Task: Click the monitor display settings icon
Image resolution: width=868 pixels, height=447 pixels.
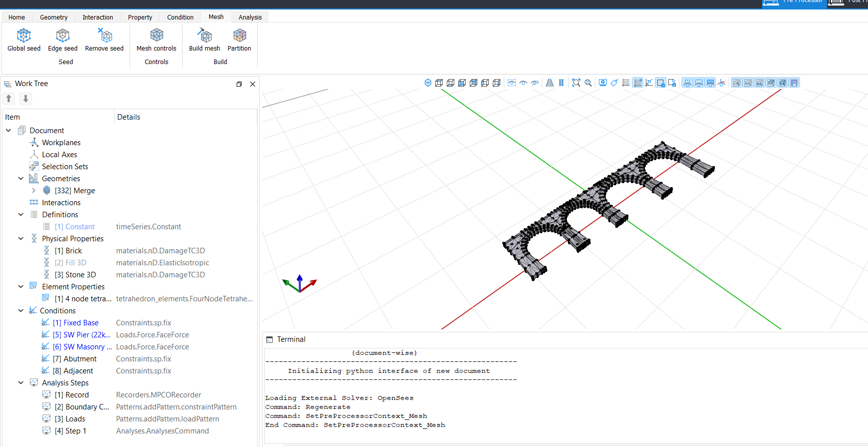Action: coord(603,83)
